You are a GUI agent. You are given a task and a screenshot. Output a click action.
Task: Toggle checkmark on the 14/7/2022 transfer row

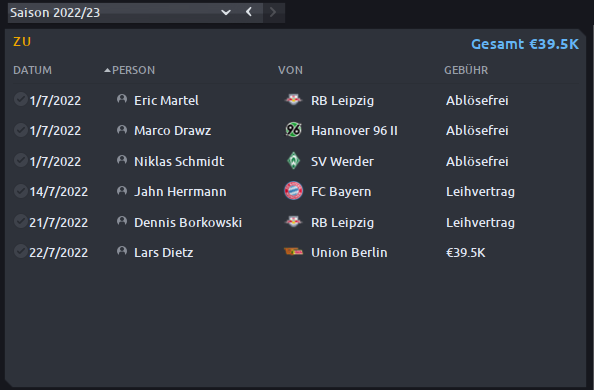click(x=20, y=191)
